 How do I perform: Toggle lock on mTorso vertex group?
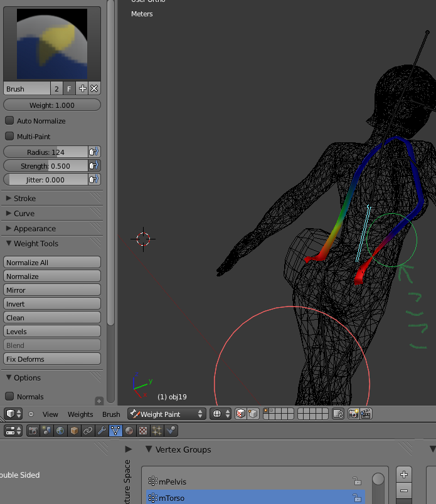[357, 498]
